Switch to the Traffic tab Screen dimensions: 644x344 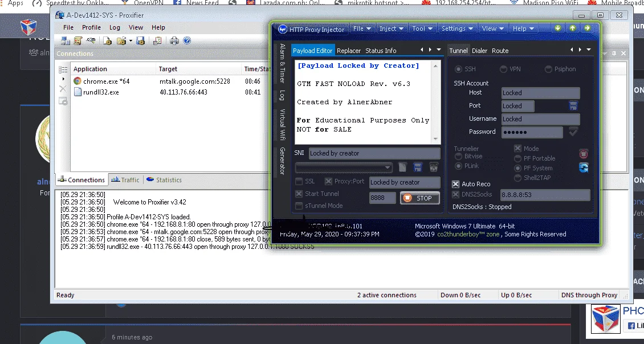point(125,180)
